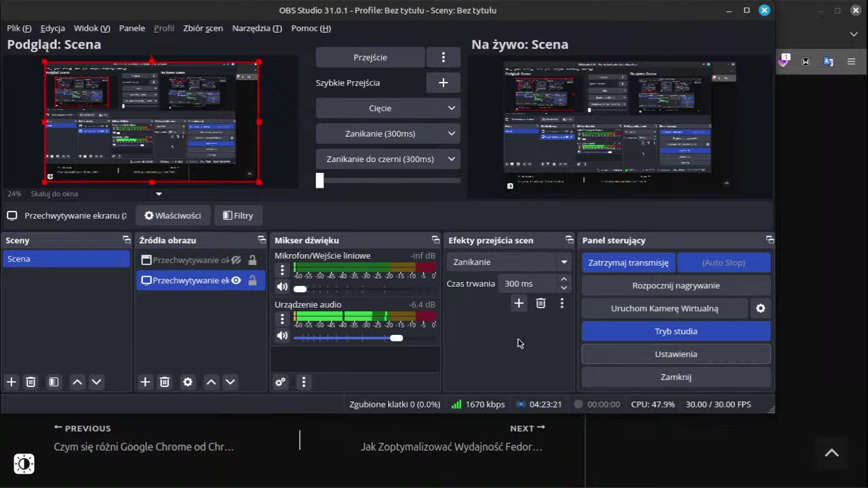
Task: Open Ustawienia button
Action: pyautogui.click(x=676, y=354)
